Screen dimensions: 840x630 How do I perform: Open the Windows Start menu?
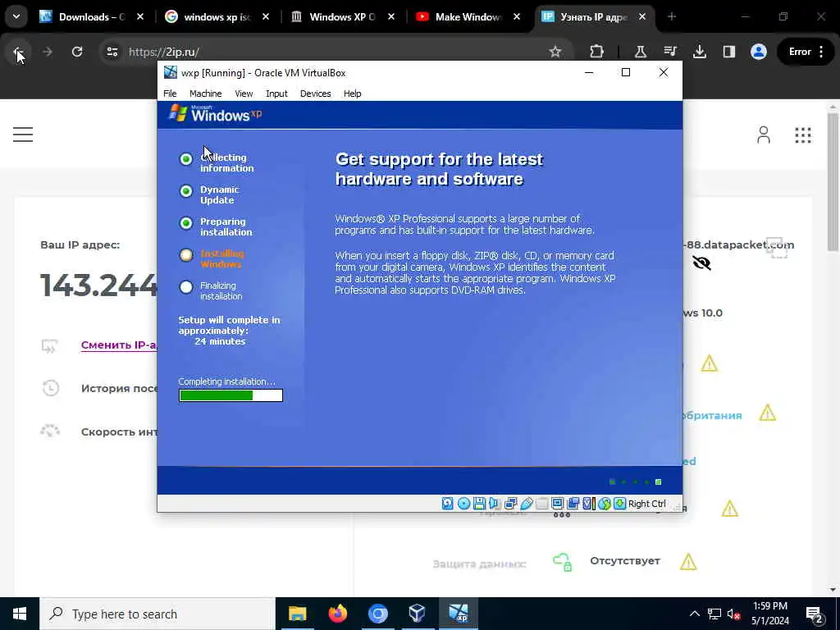(x=20, y=614)
